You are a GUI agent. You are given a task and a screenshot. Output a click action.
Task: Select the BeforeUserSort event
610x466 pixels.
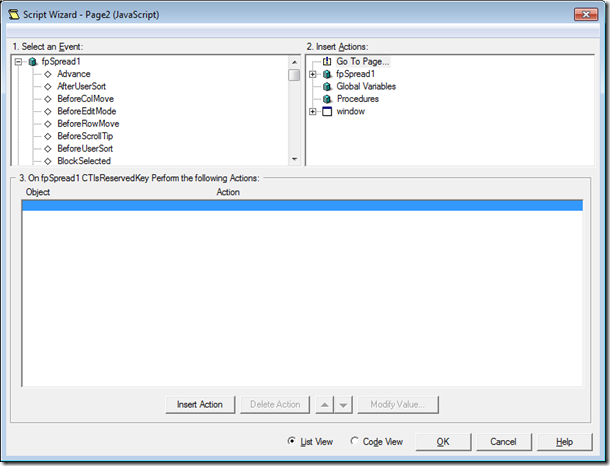[85, 149]
